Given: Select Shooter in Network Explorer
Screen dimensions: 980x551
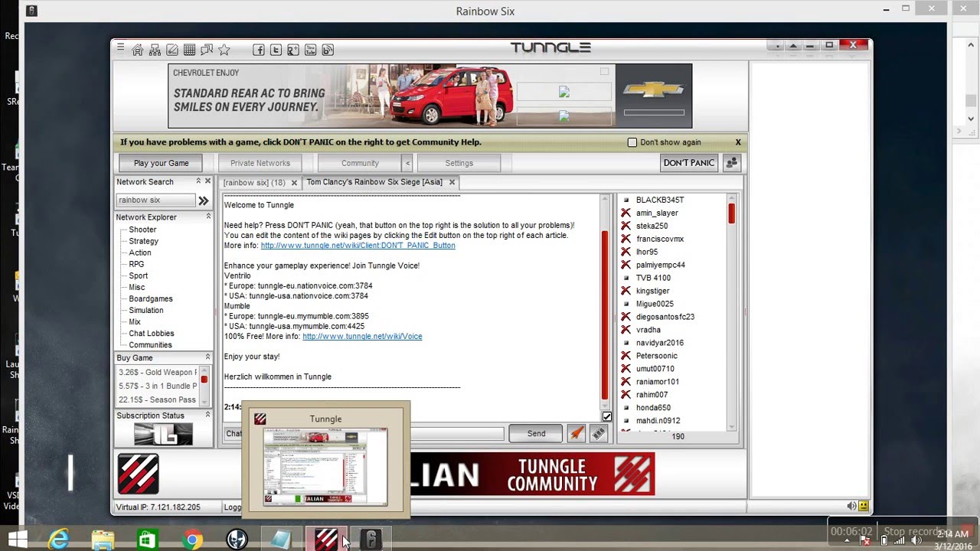Looking at the screenshot, I should (142, 230).
